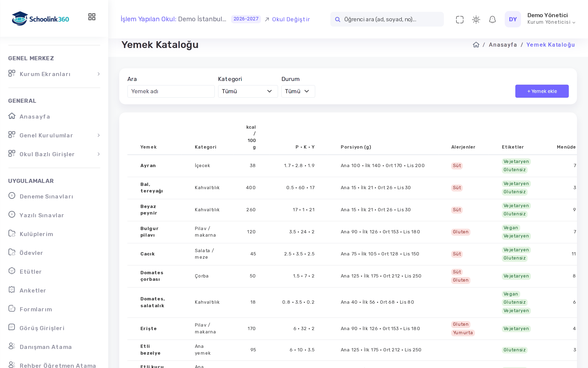Click the Schoolink360 logo
588x368 pixels.
click(x=41, y=19)
